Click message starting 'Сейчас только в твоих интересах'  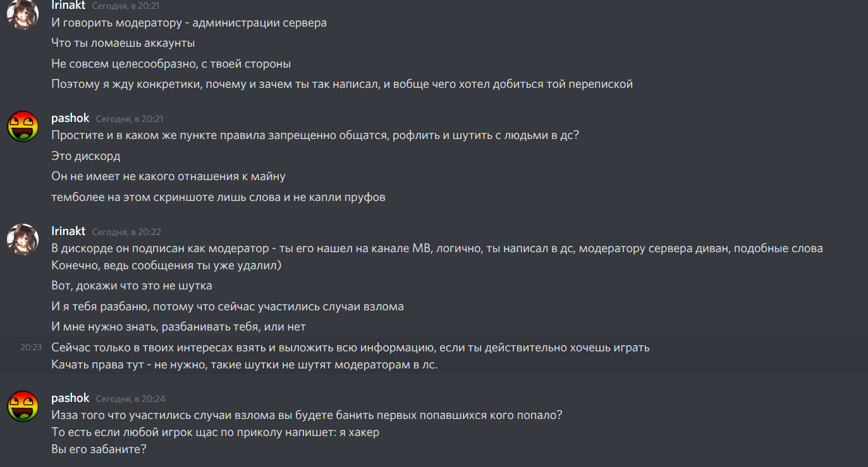click(x=350, y=348)
